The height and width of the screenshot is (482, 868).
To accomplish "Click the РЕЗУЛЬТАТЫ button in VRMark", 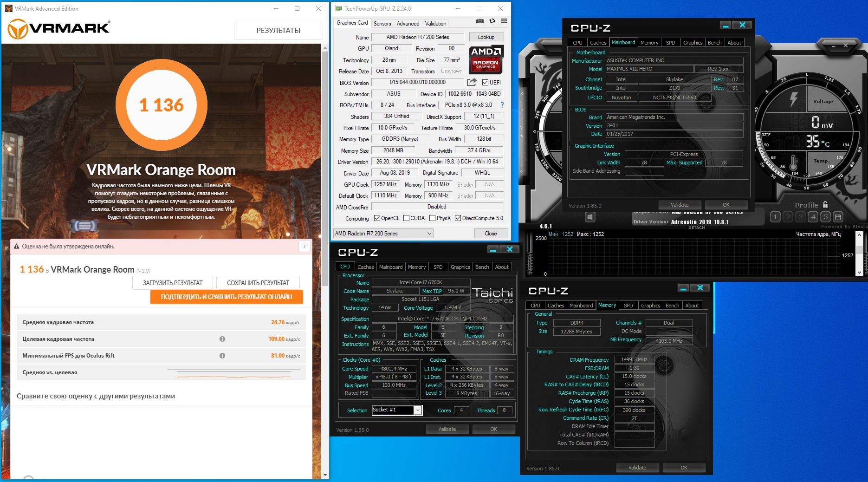I will (x=279, y=31).
